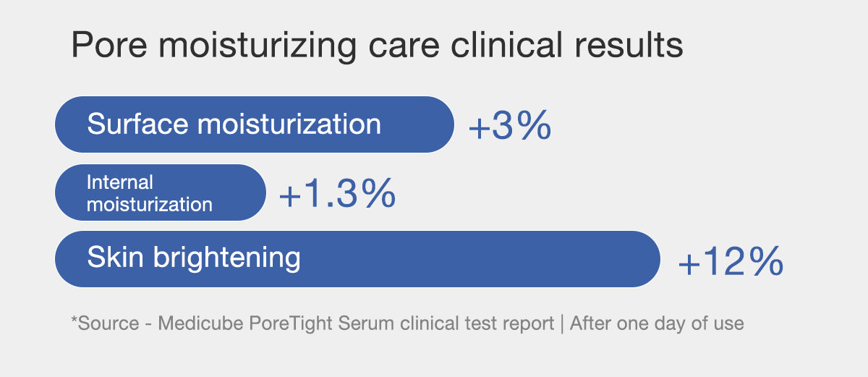This screenshot has width=868, height=377.
Task: Select the Internal moisturization bar
Action: (161, 192)
